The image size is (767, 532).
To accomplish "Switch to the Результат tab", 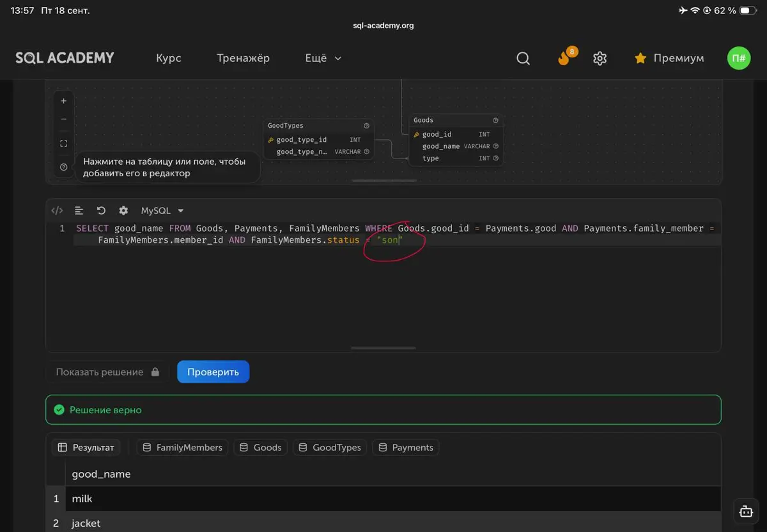I will pos(86,448).
